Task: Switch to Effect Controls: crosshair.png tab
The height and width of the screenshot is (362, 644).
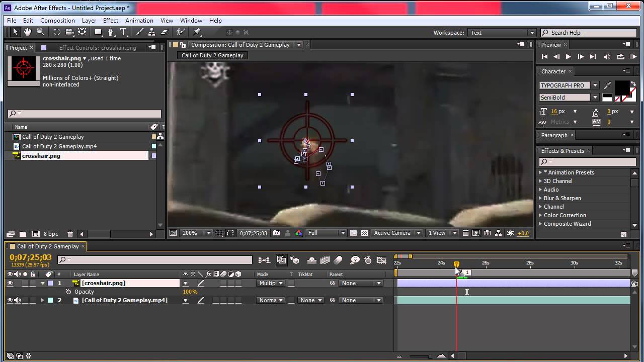Action: point(98,48)
